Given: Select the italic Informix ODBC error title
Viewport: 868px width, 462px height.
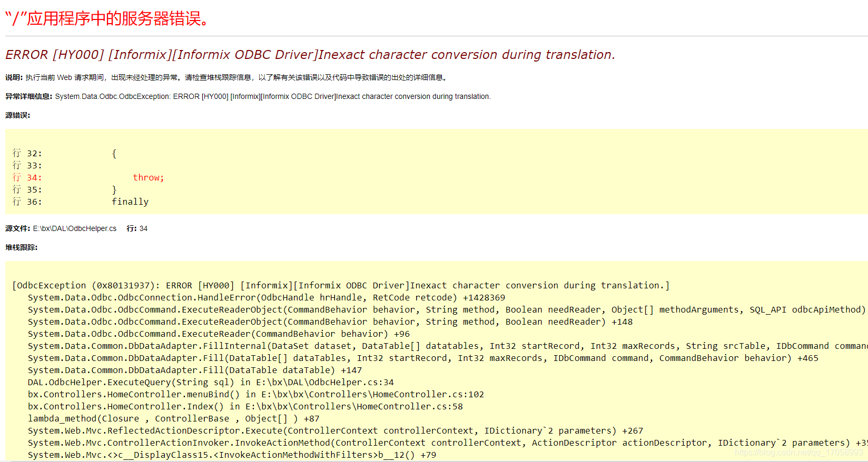Looking at the screenshot, I should pos(310,55).
